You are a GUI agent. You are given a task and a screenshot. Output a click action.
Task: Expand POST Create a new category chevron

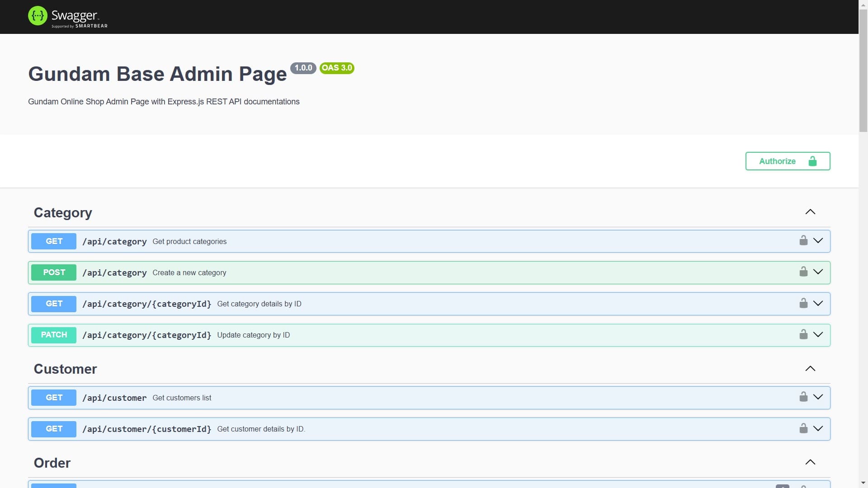[818, 272]
